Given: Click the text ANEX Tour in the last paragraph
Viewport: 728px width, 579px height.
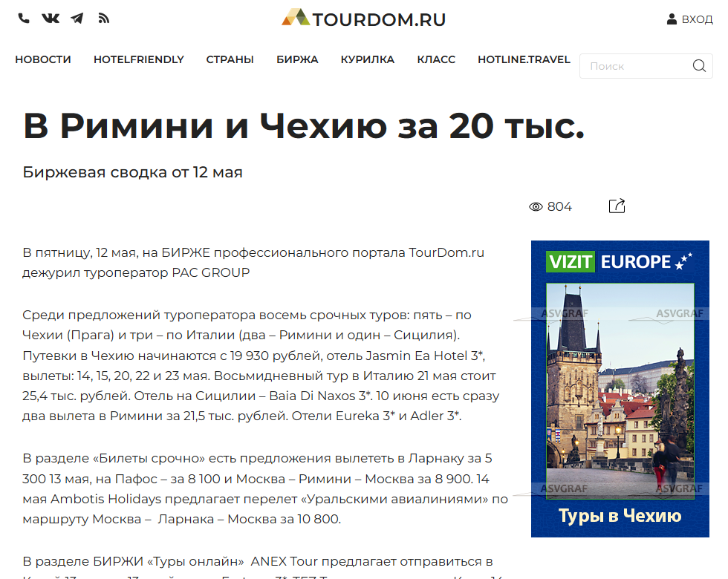Looking at the screenshot, I should click(x=284, y=561).
